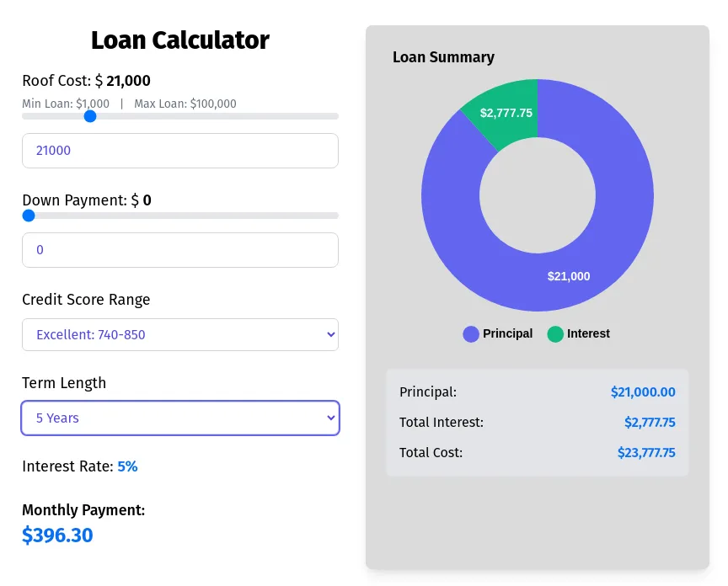This screenshot has width=728, height=586.
Task: Click the Loan Calculator title
Action: (179, 40)
